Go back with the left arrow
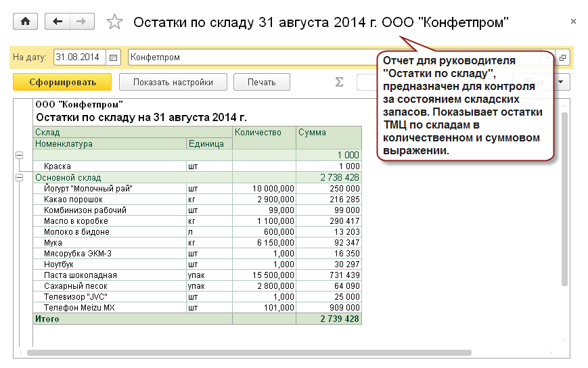This screenshot has width=588, height=368. (x=58, y=22)
